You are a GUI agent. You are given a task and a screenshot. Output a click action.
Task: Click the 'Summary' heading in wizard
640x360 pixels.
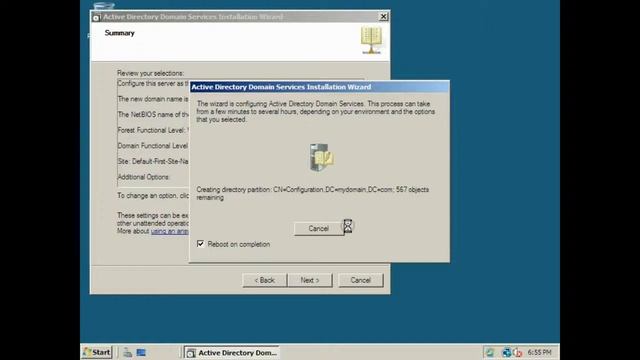(120, 33)
